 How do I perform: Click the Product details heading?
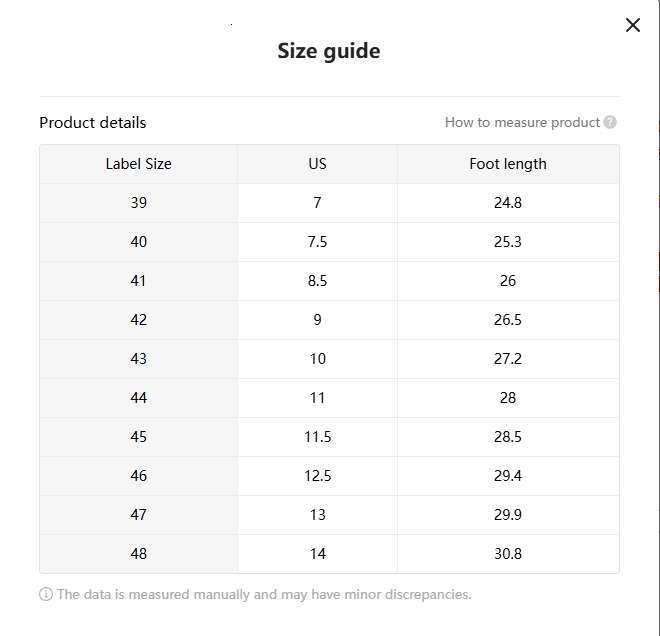click(x=92, y=122)
